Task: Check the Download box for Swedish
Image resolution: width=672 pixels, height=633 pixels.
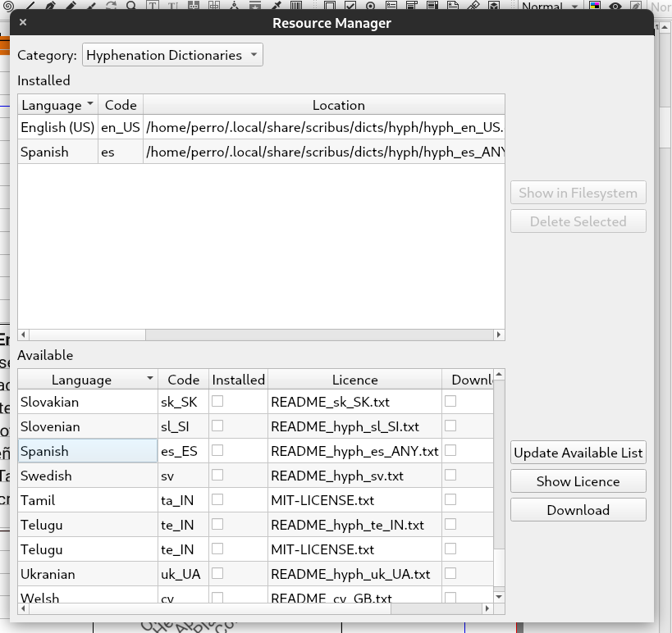Action: pos(450,476)
